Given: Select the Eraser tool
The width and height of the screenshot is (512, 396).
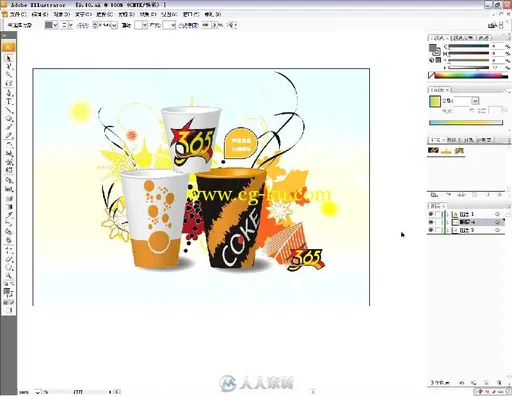Looking at the screenshot, I should (x=9, y=258).
